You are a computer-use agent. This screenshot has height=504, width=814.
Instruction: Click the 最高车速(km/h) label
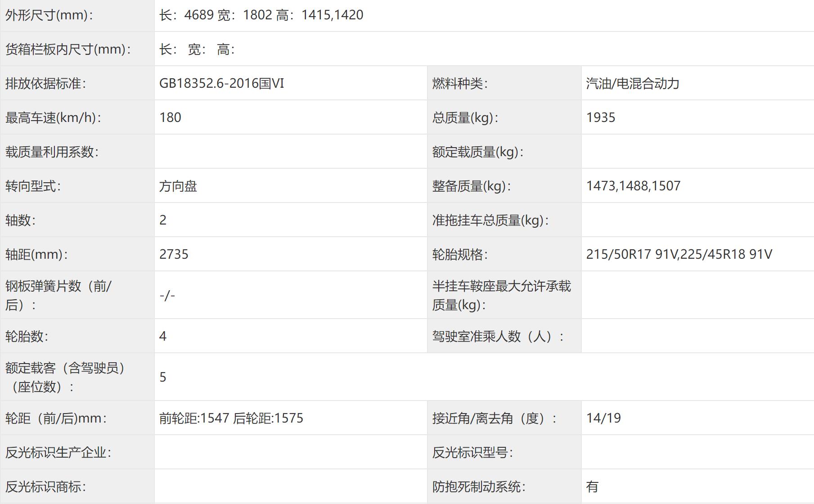[54, 117]
